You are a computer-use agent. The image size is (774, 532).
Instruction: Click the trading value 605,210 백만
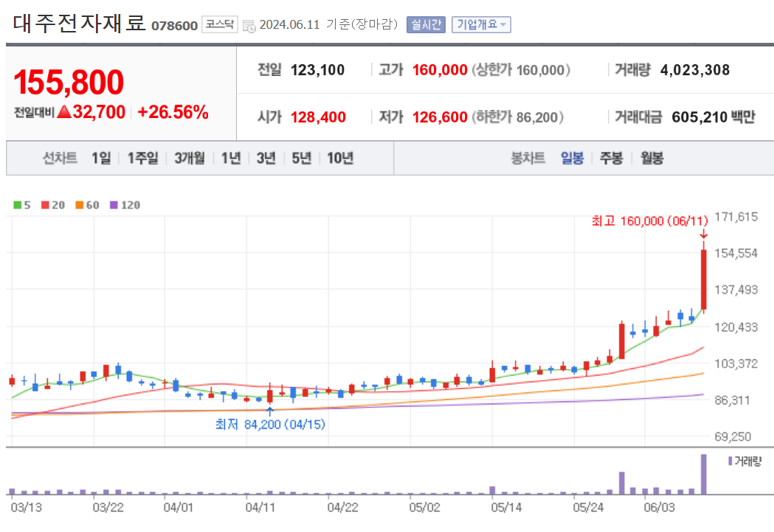tap(713, 117)
